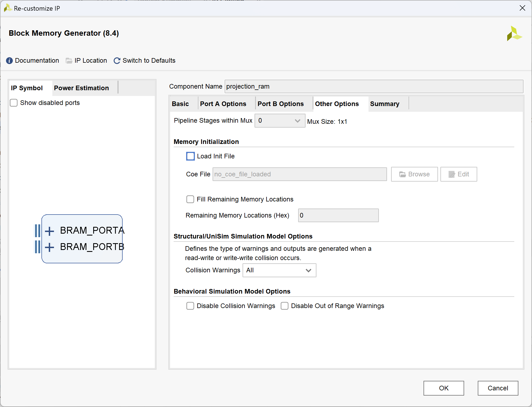This screenshot has width=532, height=407.
Task: Click Edit pencil icon button
Action: pyautogui.click(x=459, y=174)
